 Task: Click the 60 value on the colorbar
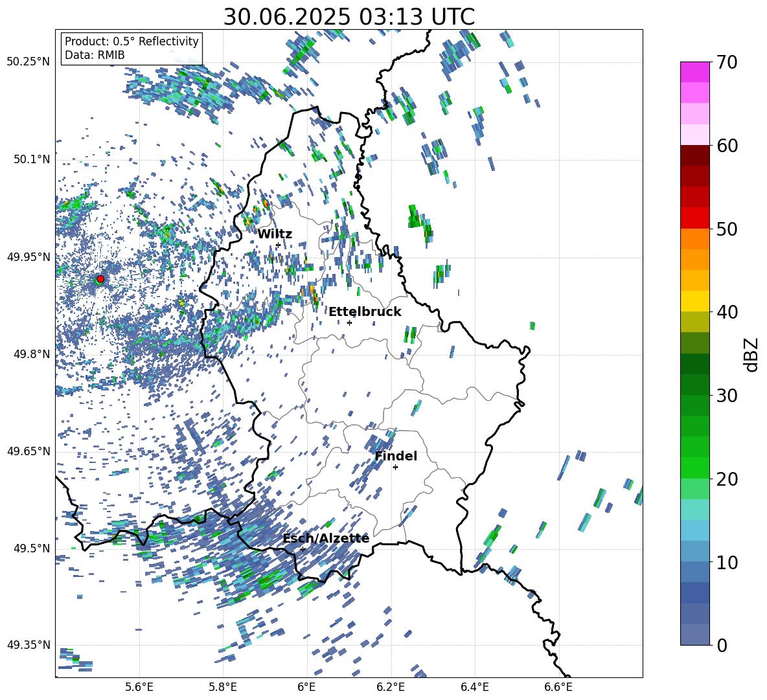(x=727, y=146)
